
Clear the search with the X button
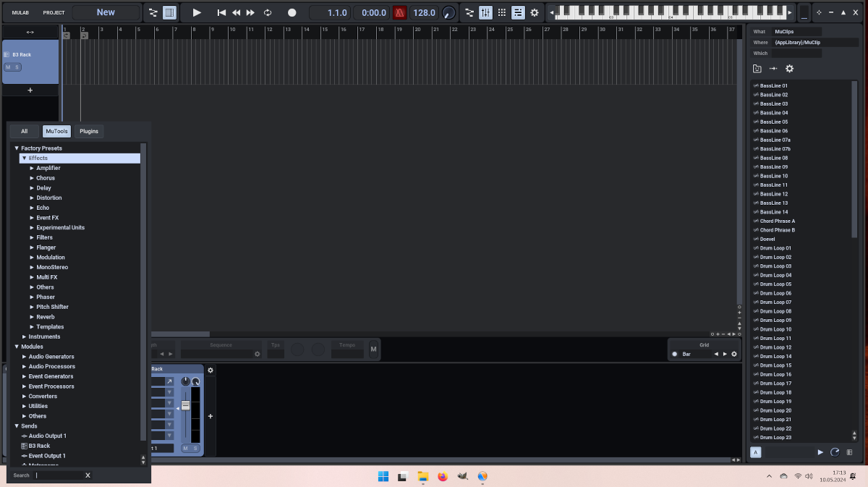pos(88,475)
